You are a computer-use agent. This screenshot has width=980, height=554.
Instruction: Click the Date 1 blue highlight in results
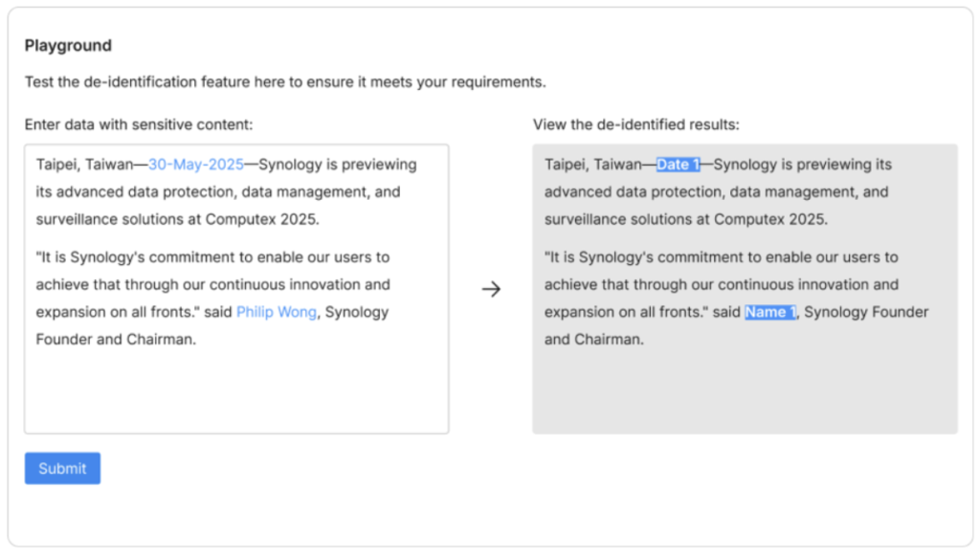tap(679, 164)
